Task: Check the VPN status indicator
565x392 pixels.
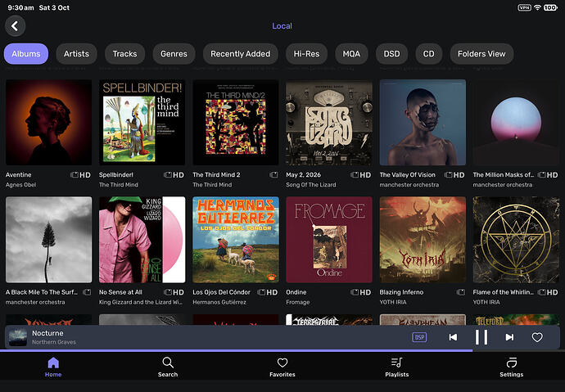Action: 524,7
